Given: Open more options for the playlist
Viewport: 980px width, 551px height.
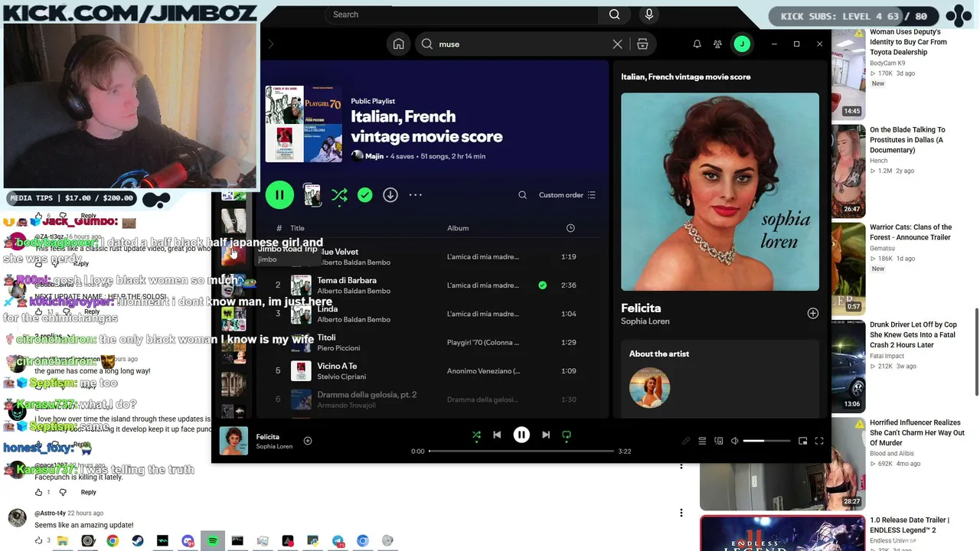Looking at the screenshot, I should [x=416, y=195].
